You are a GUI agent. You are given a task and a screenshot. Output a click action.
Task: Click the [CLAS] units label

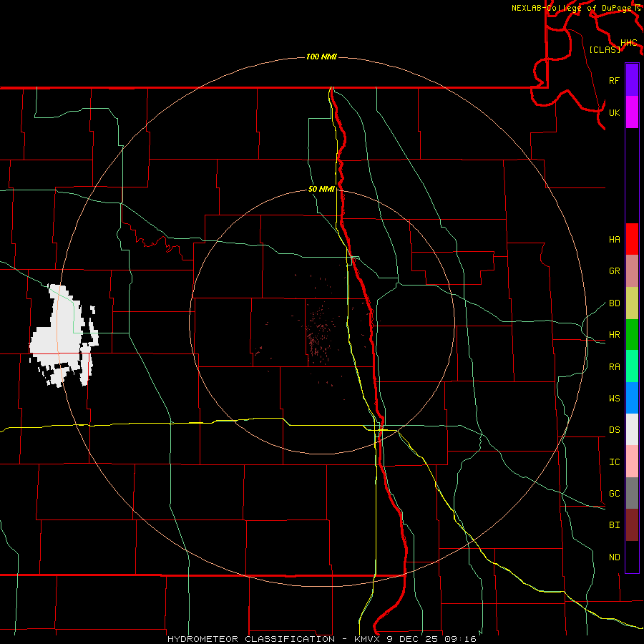coord(605,49)
